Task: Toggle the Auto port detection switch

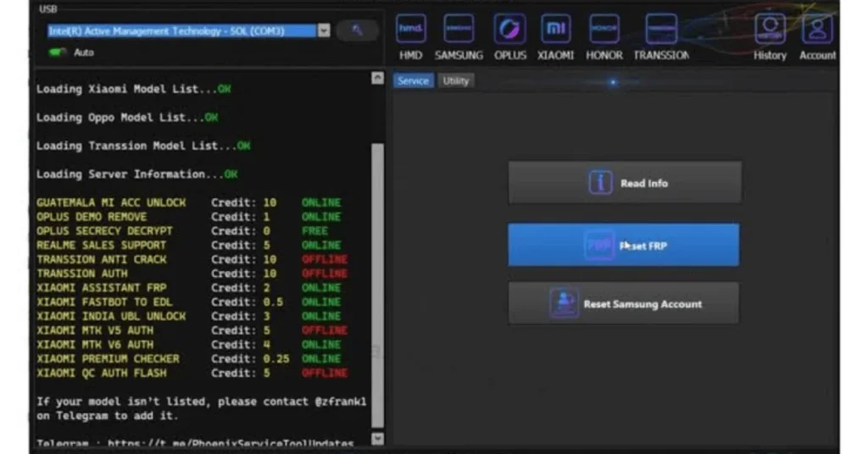Action: [x=57, y=52]
